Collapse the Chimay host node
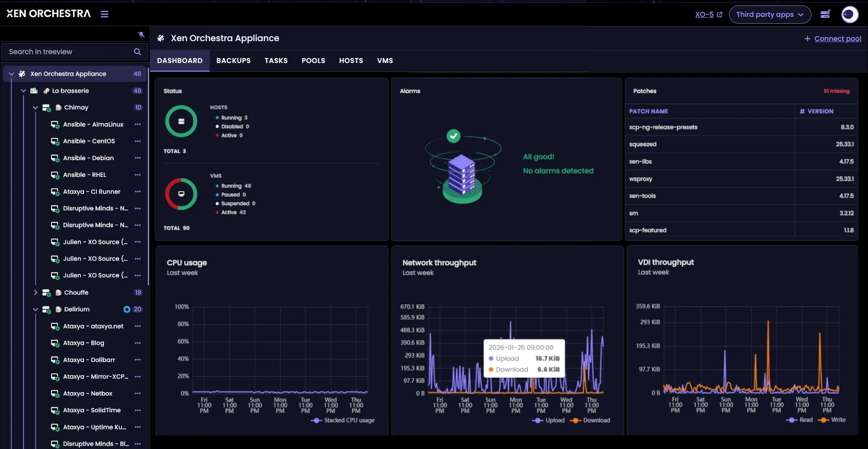This screenshot has height=449, width=868. click(35, 108)
